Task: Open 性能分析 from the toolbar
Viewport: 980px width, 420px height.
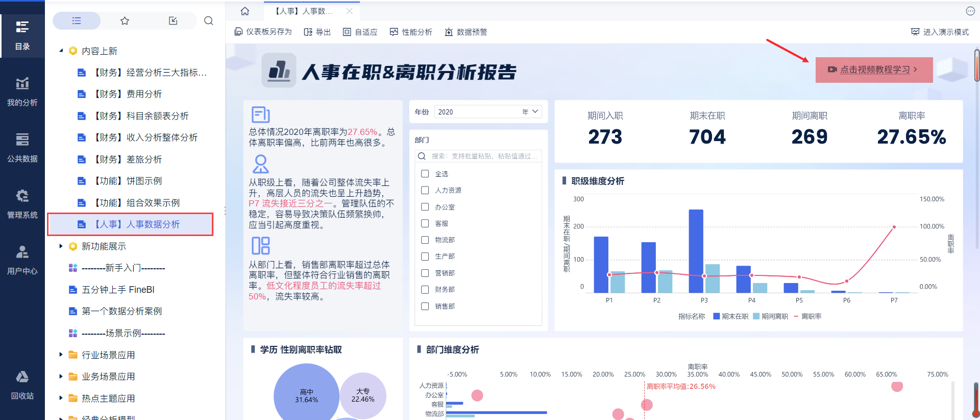Action: [x=411, y=32]
